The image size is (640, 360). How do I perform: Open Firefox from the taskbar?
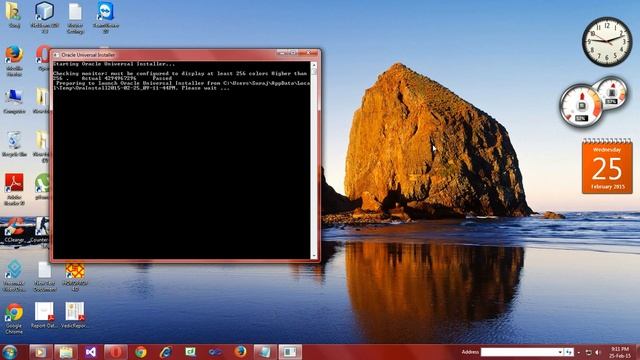[240, 352]
